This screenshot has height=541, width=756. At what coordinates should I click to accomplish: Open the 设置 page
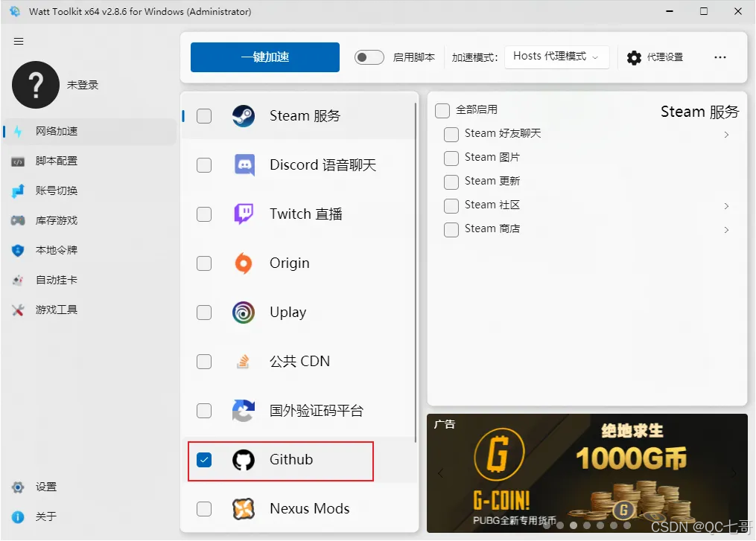click(89, 487)
